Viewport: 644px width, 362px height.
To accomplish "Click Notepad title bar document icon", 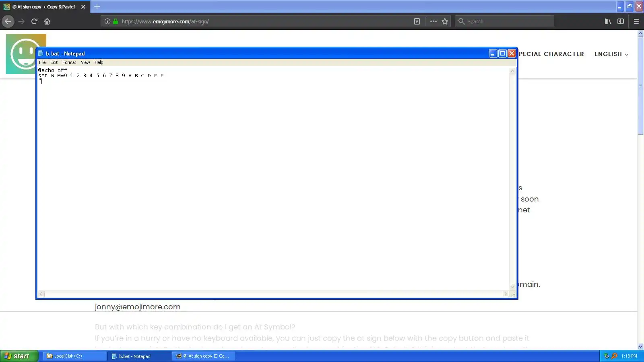I will pos(41,53).
